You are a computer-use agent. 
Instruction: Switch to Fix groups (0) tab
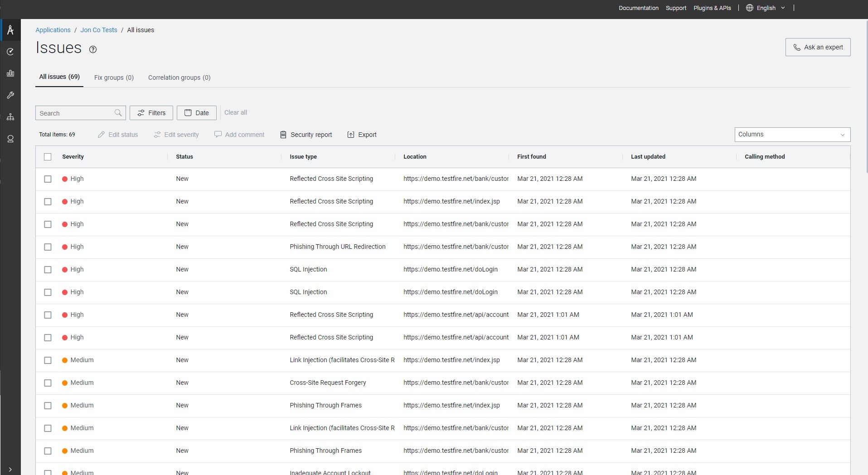(114, 78)
